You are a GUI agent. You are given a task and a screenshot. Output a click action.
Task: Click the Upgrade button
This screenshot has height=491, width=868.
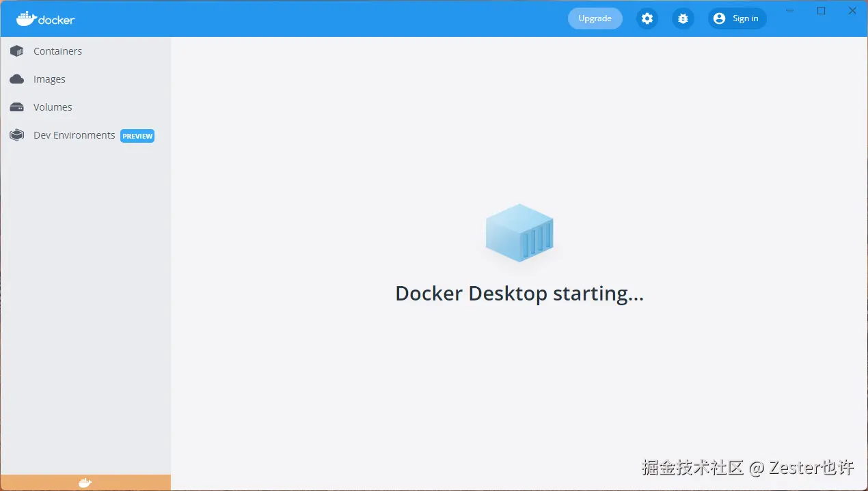595,18
